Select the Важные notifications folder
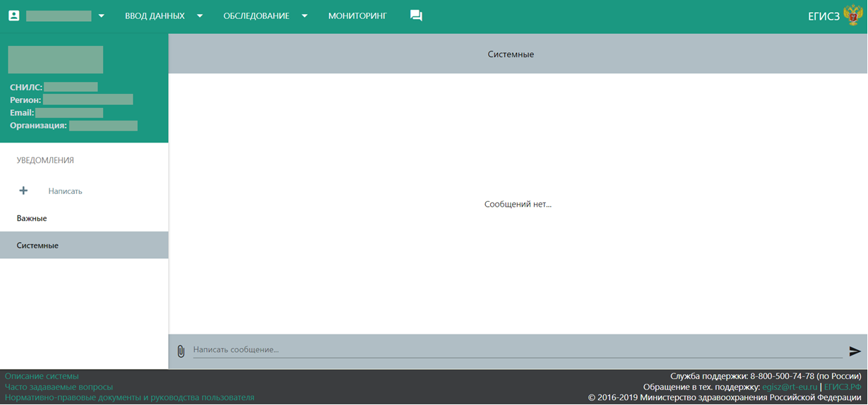Viewport: 868px width, 405px height. tap(84, 218)
